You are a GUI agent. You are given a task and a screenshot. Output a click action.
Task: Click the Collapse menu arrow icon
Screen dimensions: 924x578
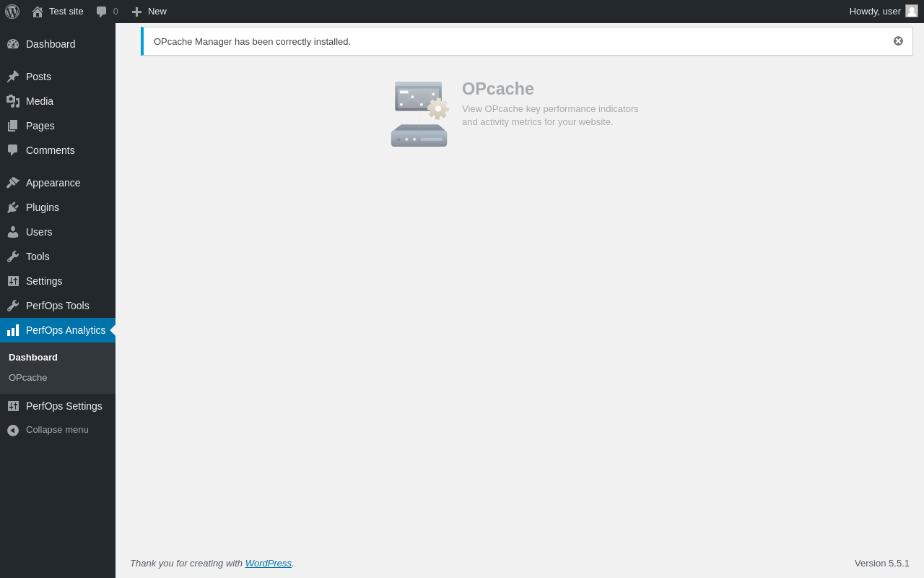coord(13,430)
